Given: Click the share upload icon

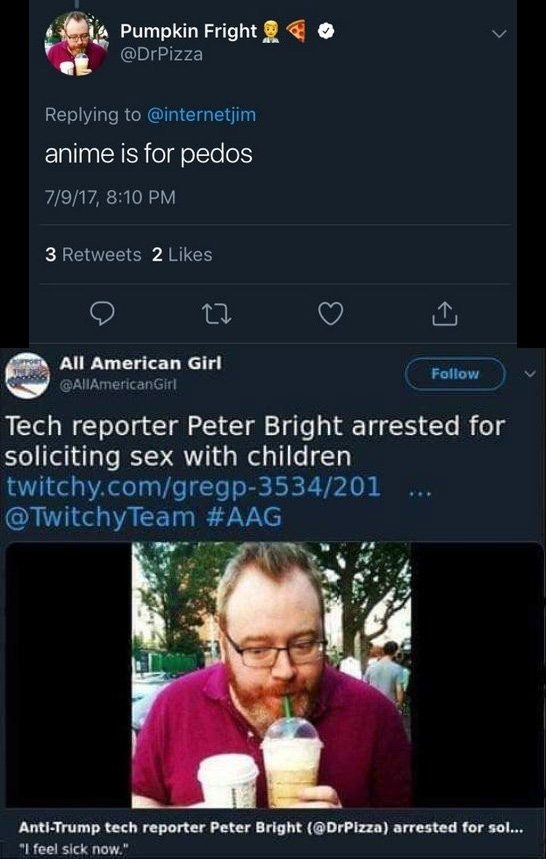Looking at the screenshot, I should coord(446,313).
